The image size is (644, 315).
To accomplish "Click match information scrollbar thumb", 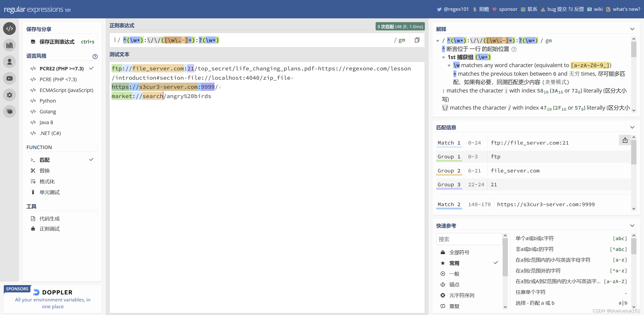I will point(634,152).
